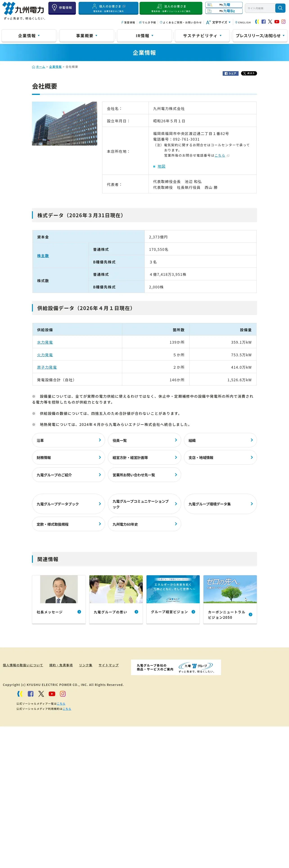Open リンク集 footer link
This screenshot has height=868, width=289.
[86, 665]
